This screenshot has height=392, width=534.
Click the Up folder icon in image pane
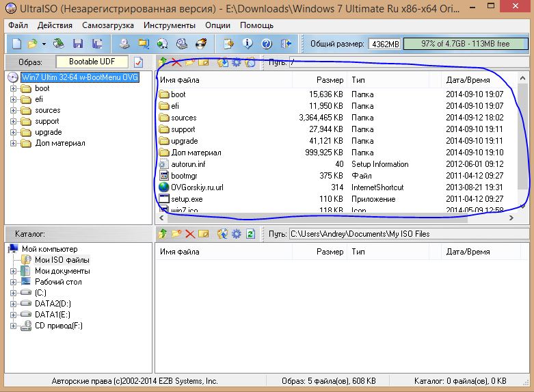(163, 62)
